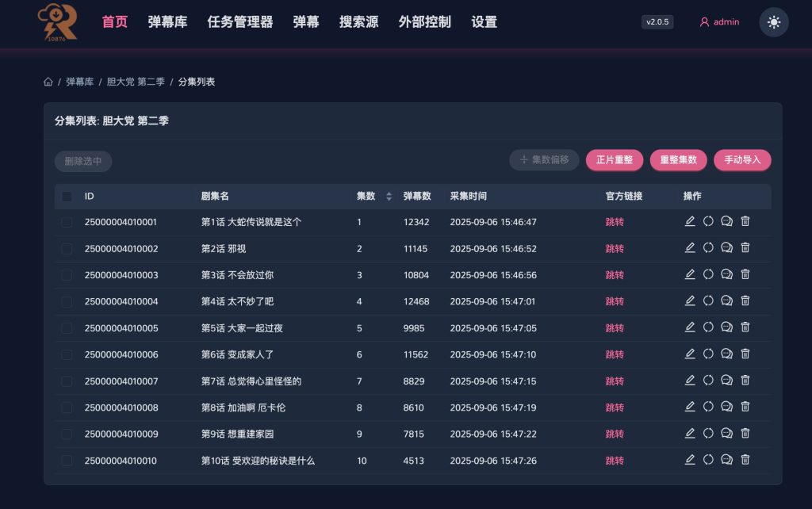Image resolution: width=812 pixels, height=509 pixels.
Task: Open comment icon for 第5话 大家一起过夜
Action: tap(726, 327)
